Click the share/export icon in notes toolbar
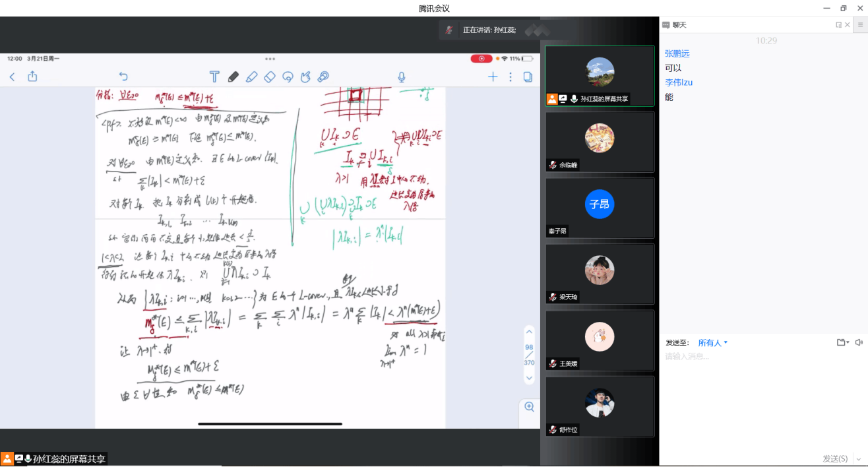The height and width of the screenshot is (469, 868). click(x=32, y=77)
